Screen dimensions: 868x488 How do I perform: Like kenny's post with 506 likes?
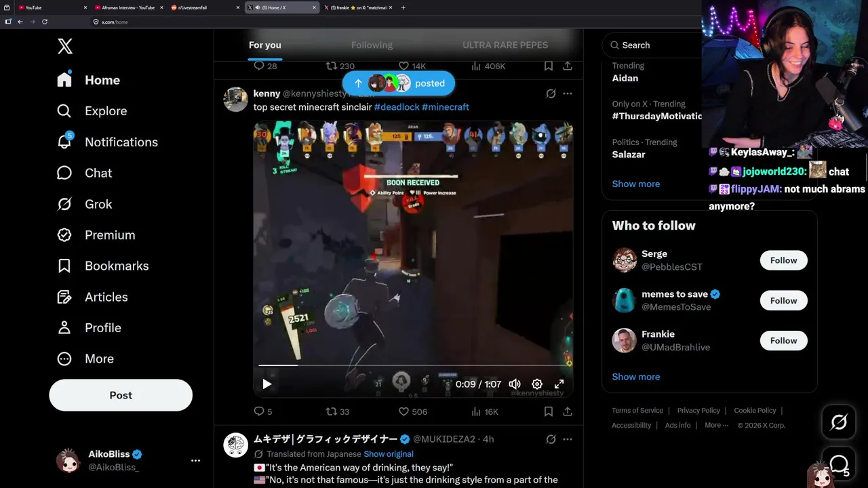pyautogui.click(x=412, y=411)
